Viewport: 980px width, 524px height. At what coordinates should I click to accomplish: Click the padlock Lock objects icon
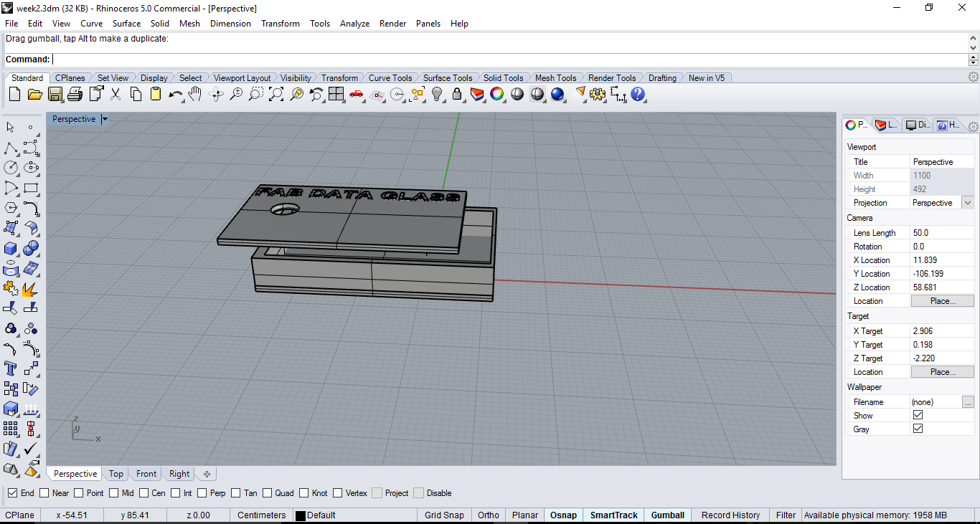pyautogui.click(x=457, y=94)
